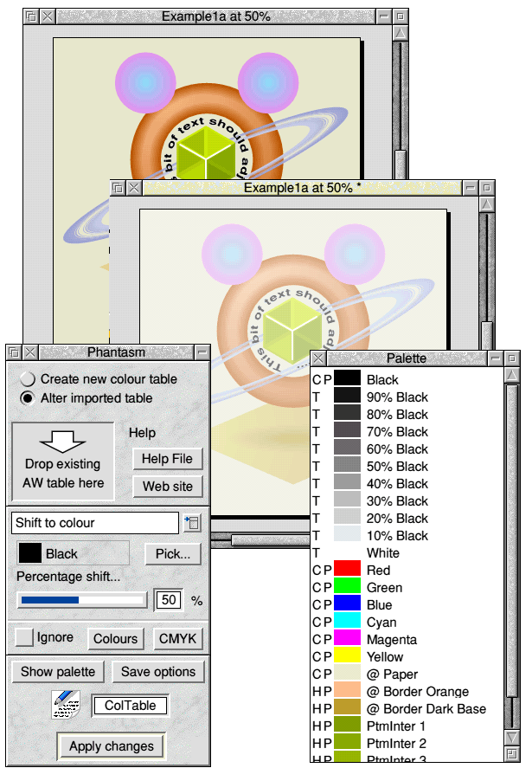Select the Red swatch in Palette

tap(348, 569)
